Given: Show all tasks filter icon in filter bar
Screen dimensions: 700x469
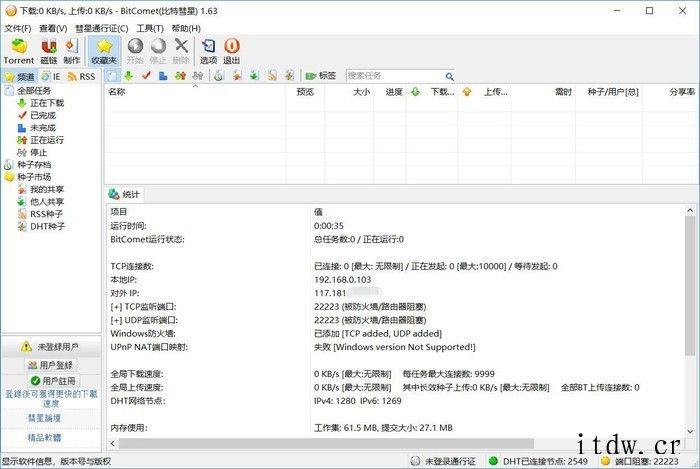Looking at the screenshot, I should click(x=112, y=76).
